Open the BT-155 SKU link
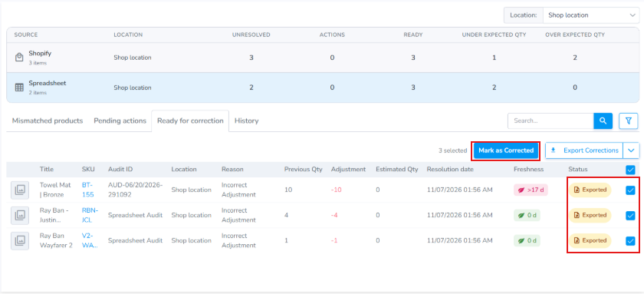Screen dimensions: 644x294 point(88,190)
